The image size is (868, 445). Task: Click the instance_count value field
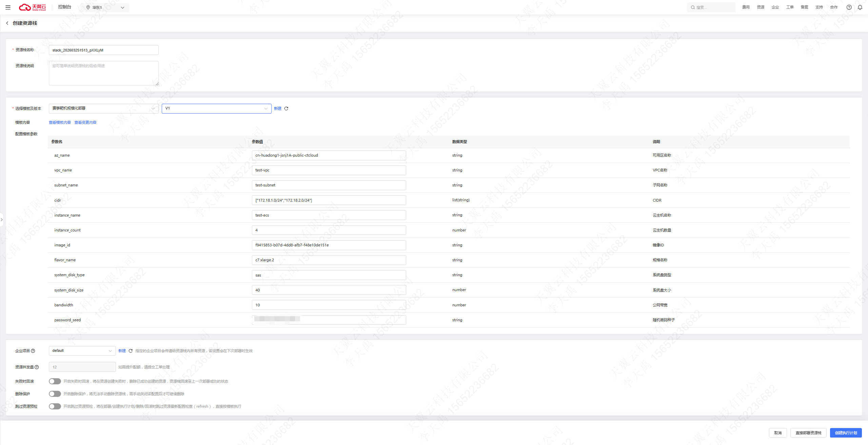pyautogui.click(x=329, y=230)
